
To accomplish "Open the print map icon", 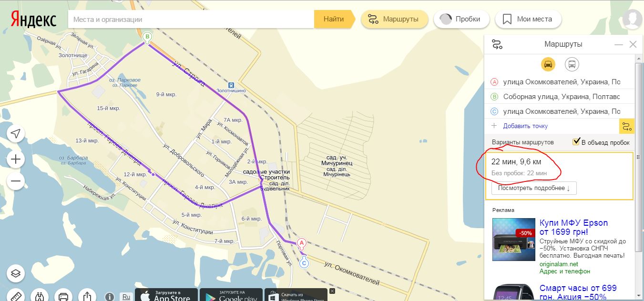I will tap(63, 295).
